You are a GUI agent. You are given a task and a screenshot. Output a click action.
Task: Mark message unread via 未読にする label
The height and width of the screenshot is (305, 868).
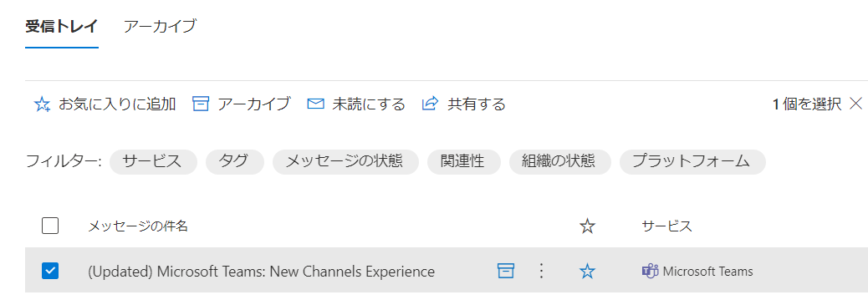click(x=369, y=104)
